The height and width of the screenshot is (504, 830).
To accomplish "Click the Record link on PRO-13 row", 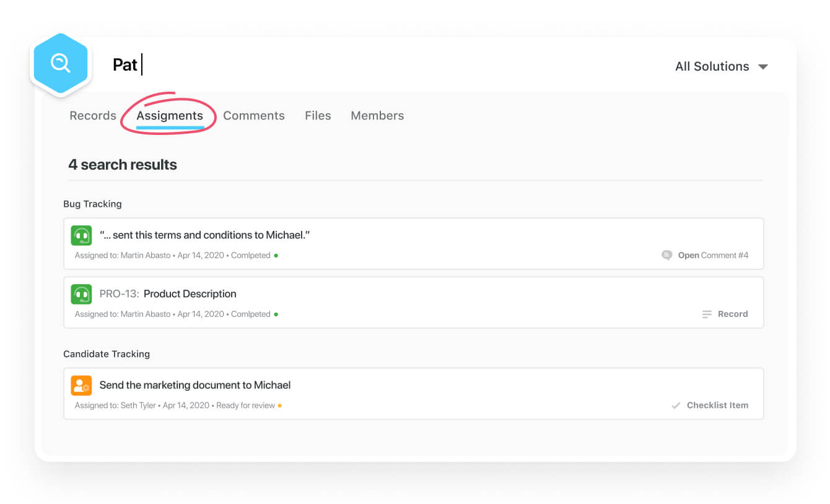I will point(733,314).
